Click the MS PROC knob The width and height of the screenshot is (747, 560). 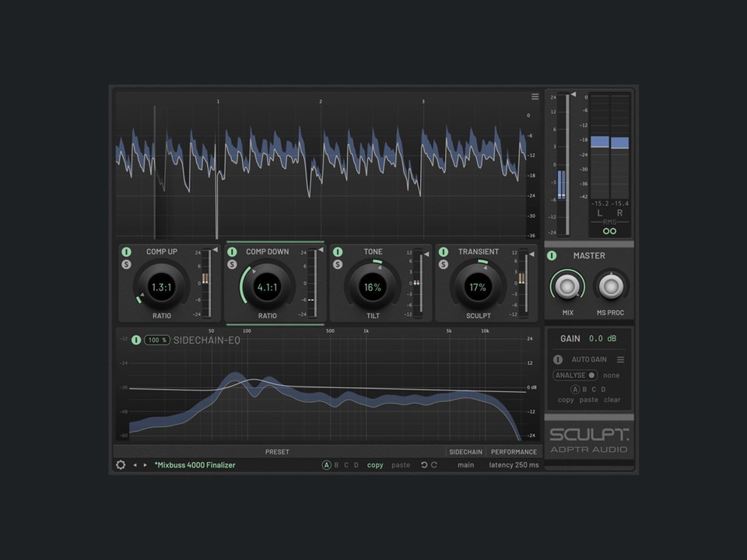611,286
